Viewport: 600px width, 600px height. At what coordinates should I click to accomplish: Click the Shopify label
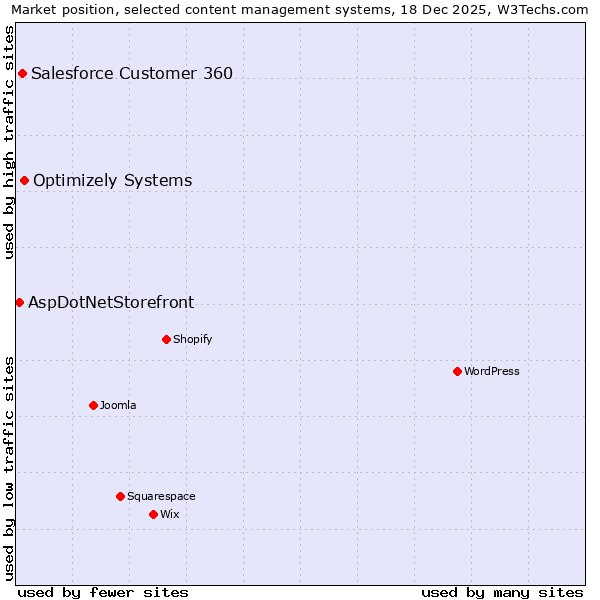point(192,339)
